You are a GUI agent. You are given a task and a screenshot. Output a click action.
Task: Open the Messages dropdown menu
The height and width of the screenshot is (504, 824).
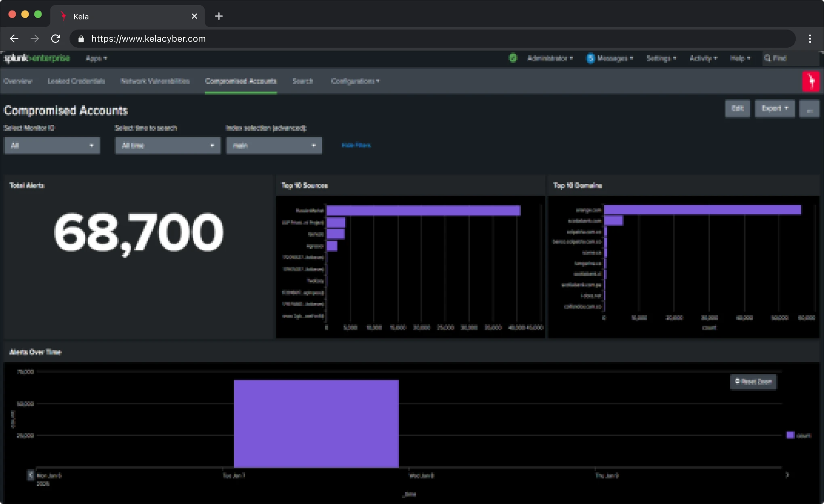(x=615, y=58)
